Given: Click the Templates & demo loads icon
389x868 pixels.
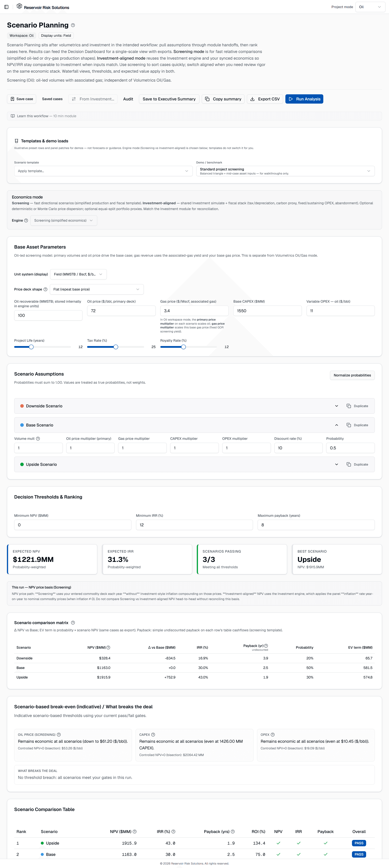Looking at the screenshot, I should (x=16, y=141).
